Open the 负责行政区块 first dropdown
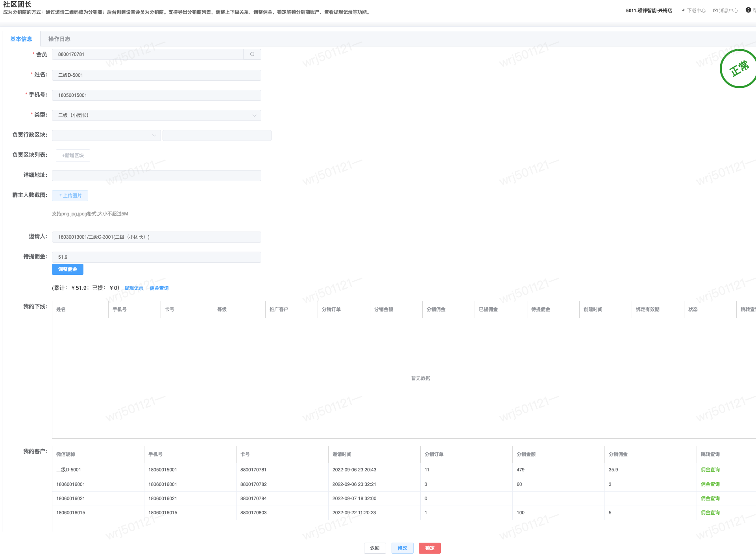The image size is (756, 558). pos(106,135)
